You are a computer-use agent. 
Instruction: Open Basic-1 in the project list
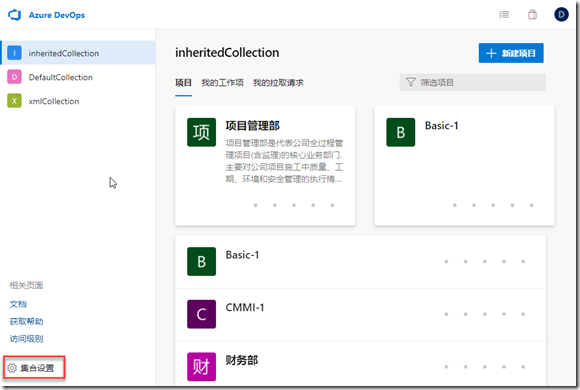(242, 255)
